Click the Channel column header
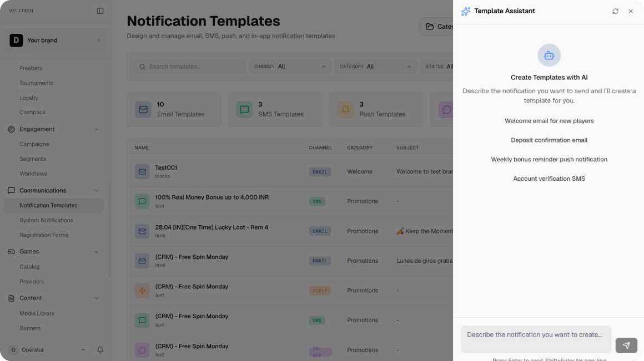This screenshot has height=361, width=644. 320,148
